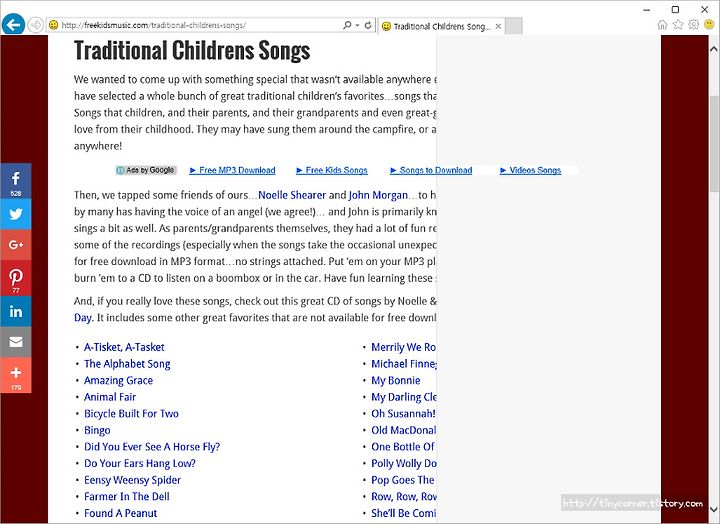Open the John Morgan link
720x524 pixels.
378,195
